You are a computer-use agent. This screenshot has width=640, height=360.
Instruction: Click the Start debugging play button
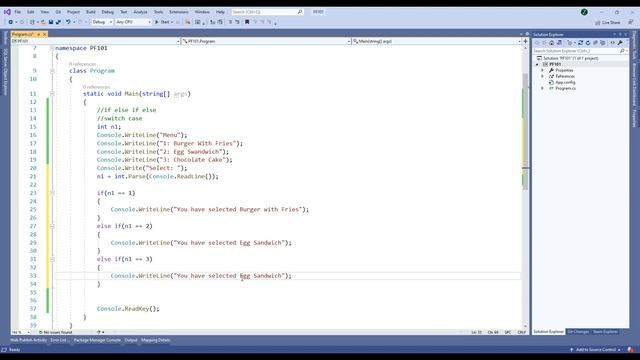click(156, 22)
